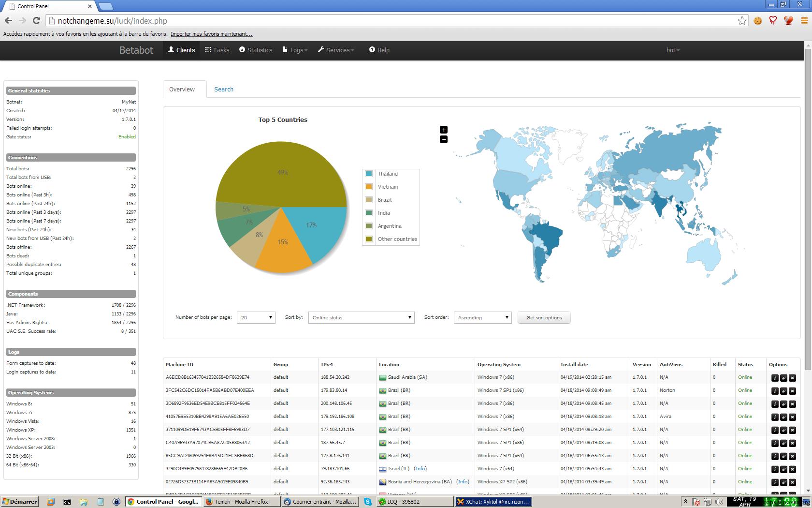Click info icon for Saudi Arabia row

(x=775, y=378)
